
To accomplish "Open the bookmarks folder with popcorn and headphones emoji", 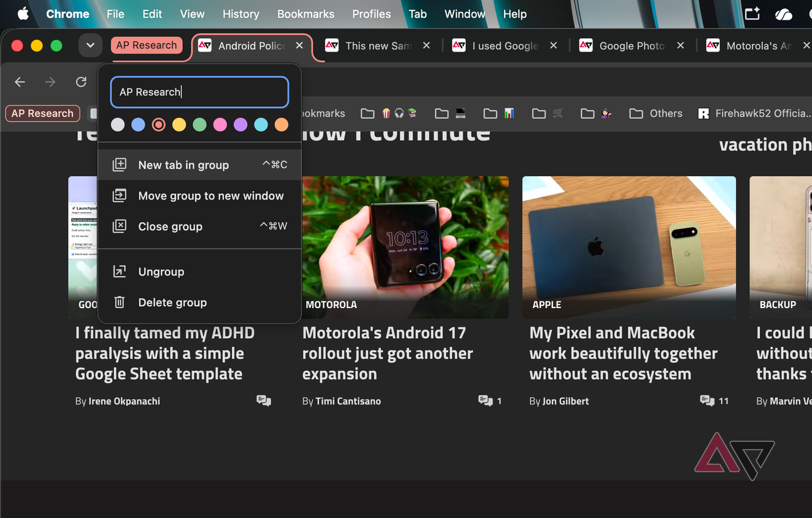I will (389, 113).
